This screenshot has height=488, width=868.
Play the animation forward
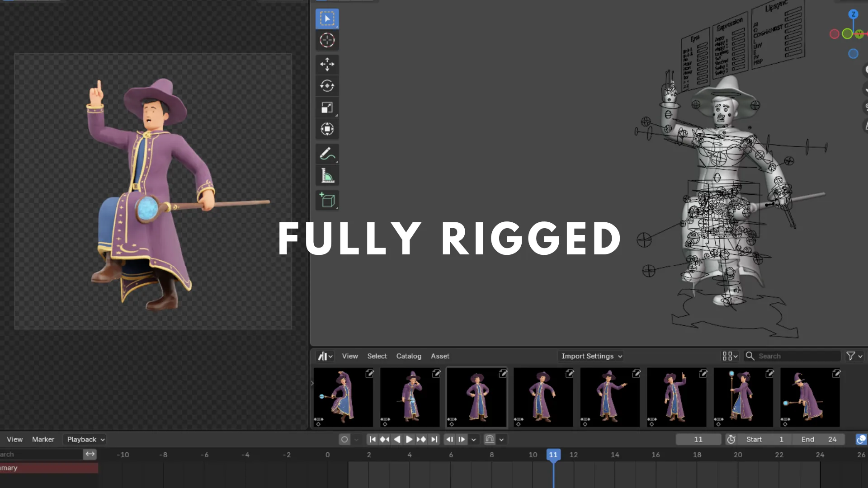409,439
